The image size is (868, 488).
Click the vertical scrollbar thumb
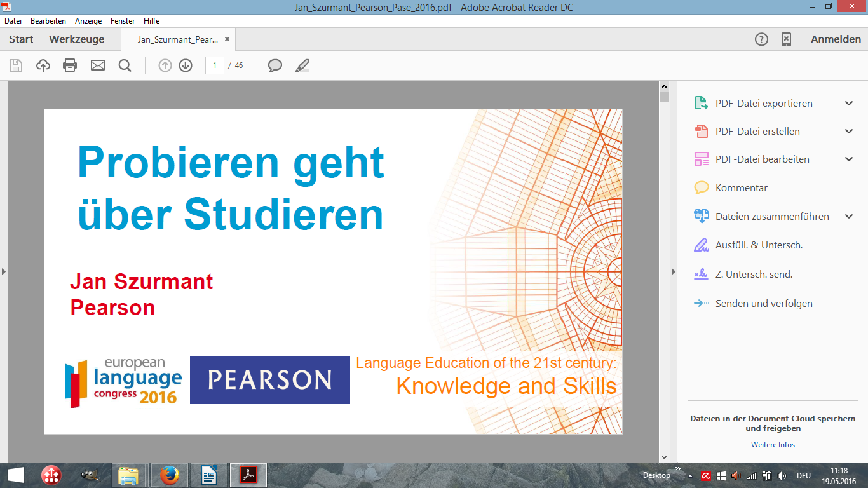665,97
